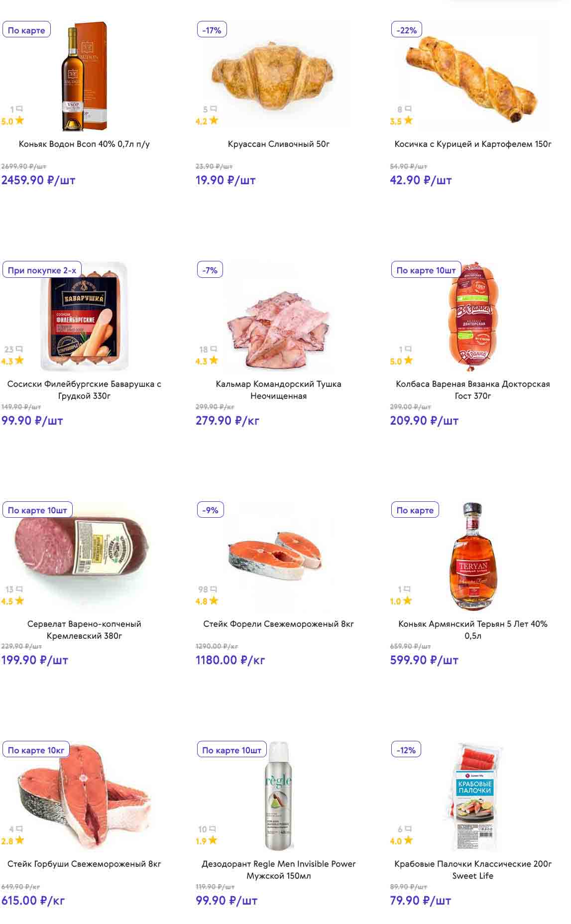Open Круассан Сливочный 50г product title
571x924 pixels.
point(278,144)
